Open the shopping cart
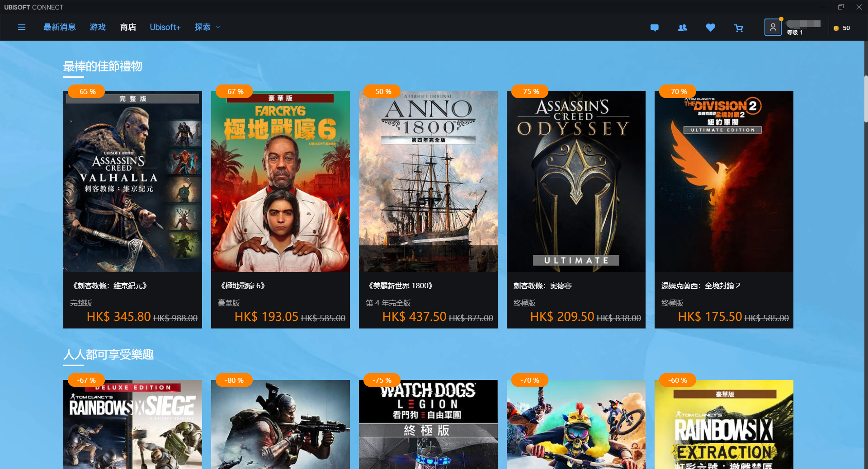Image resolution: width=868 pixels, height=469 pixels. (739, 28)
